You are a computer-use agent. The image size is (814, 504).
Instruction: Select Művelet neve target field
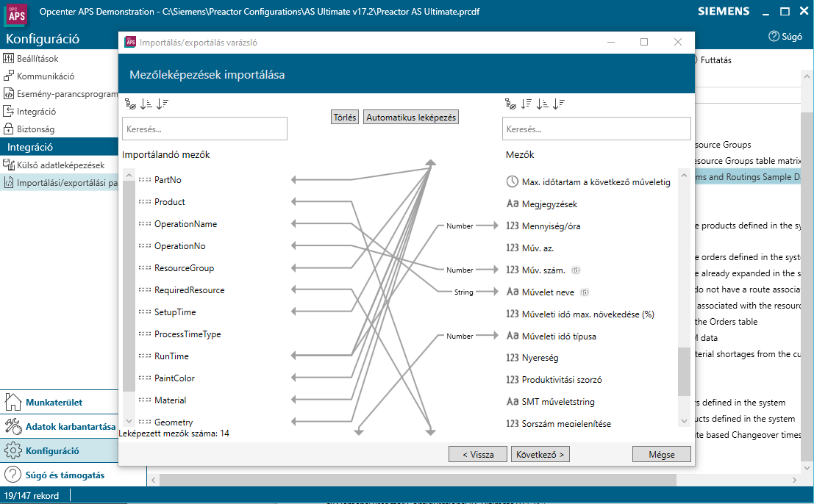coord(549,292)
